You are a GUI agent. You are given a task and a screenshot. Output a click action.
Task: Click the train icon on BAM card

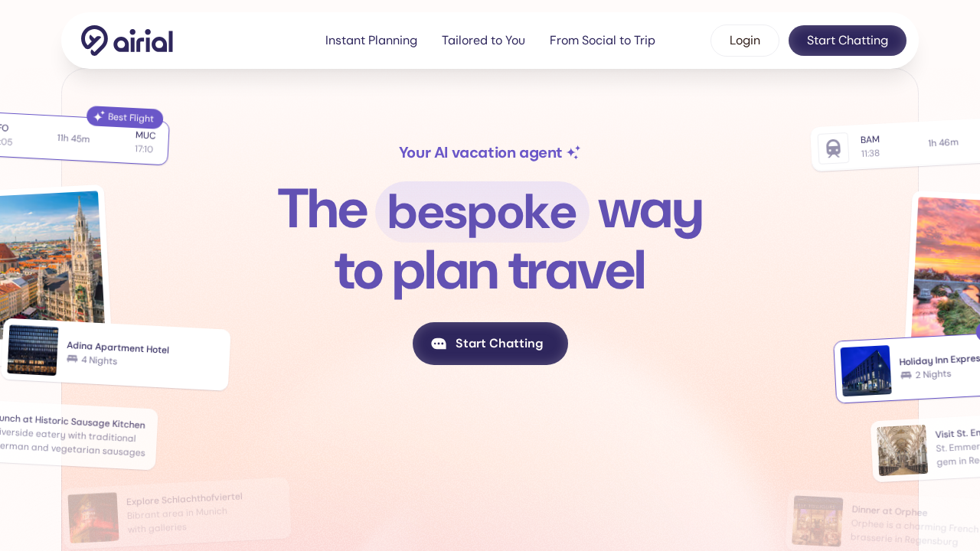point(833,148)
